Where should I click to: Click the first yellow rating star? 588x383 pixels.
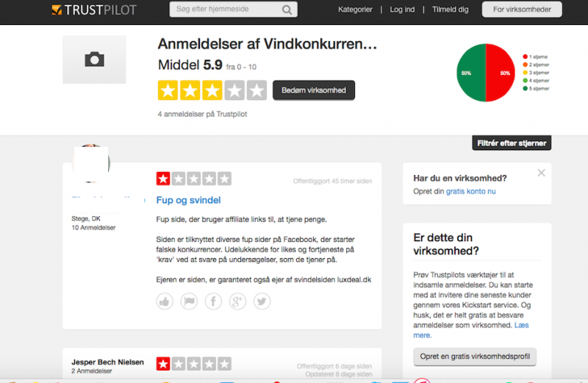point(168,90)
